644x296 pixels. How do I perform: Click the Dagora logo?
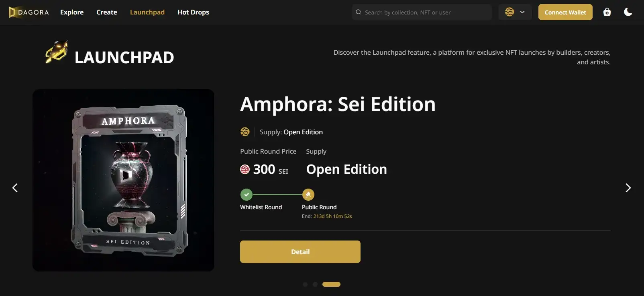(29, 12)
